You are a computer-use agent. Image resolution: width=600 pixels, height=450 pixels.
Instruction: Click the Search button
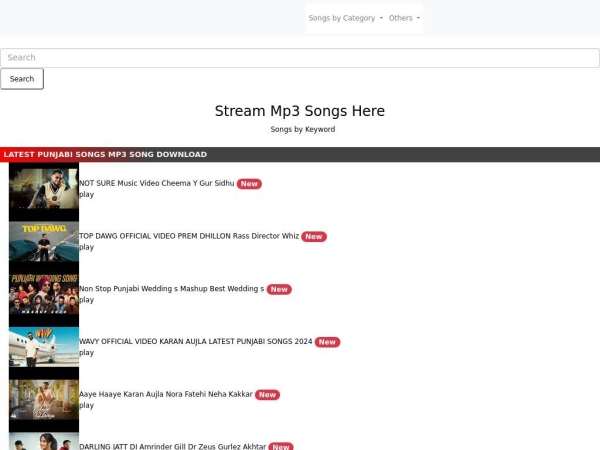click(x=22, y=79)
